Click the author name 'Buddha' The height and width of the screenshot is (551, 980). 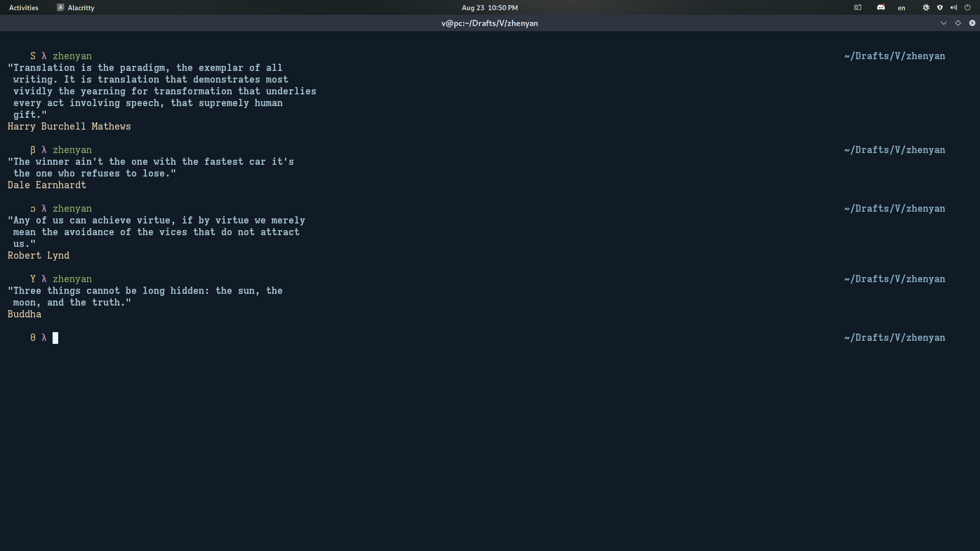(24, 314)
